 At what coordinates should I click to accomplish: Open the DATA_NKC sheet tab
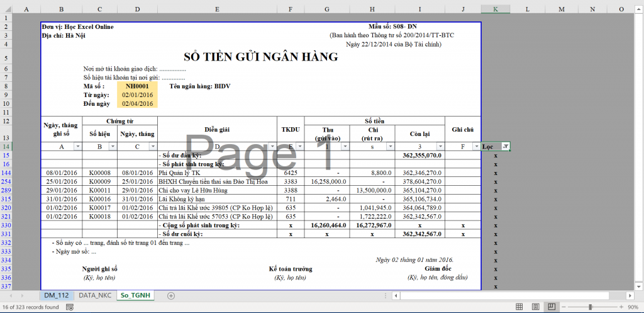(x=94, y=295)
